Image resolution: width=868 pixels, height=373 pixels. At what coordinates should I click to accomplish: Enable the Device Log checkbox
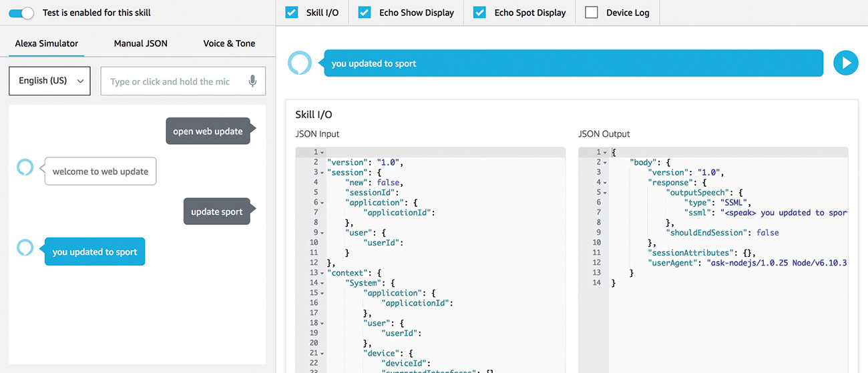(x=592, y=12)
